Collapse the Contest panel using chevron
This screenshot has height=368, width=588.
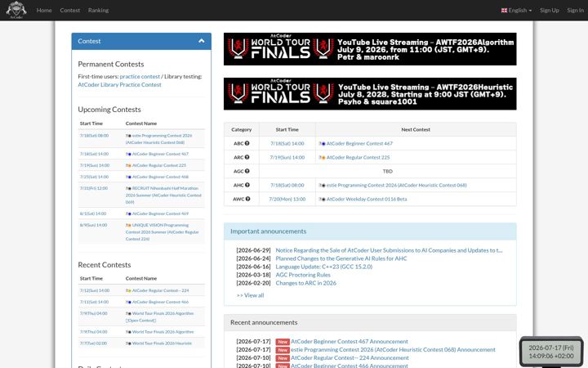(x=202, y=41)
